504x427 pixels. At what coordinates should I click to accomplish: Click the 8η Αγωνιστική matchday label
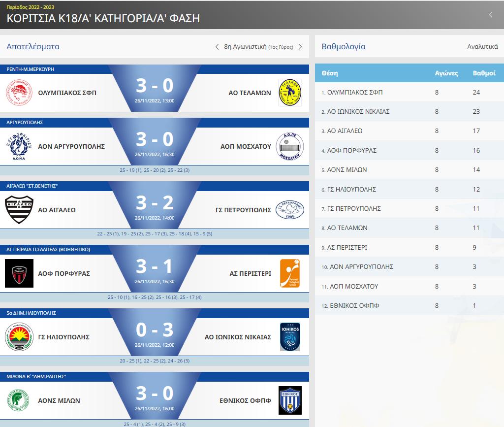pyautogui.click(x=259, y=47)
